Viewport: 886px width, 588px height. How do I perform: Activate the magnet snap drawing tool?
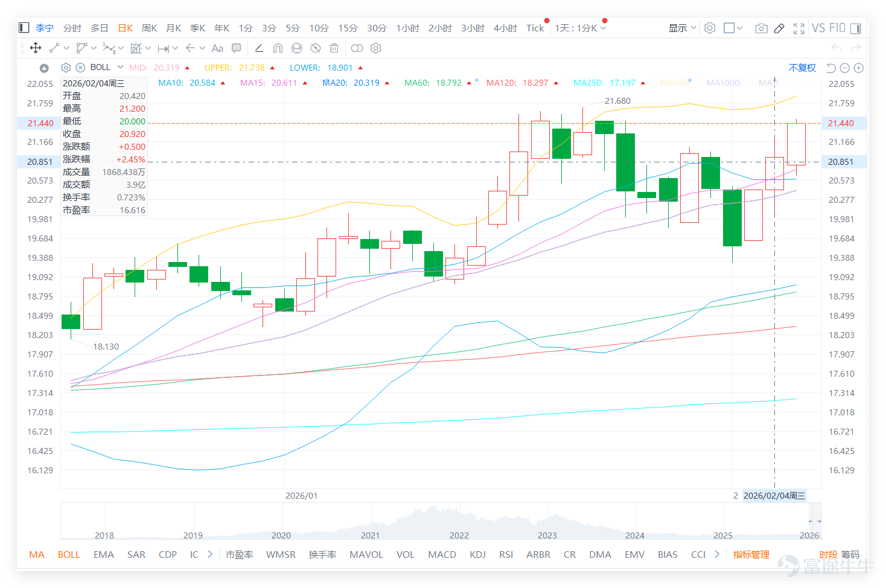pos(278,48)
